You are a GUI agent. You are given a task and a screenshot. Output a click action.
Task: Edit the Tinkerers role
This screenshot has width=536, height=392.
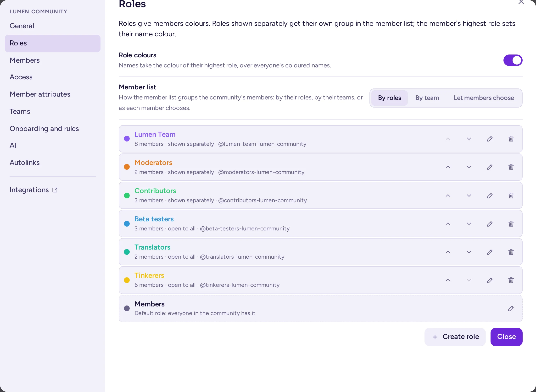tap(490, 280)
